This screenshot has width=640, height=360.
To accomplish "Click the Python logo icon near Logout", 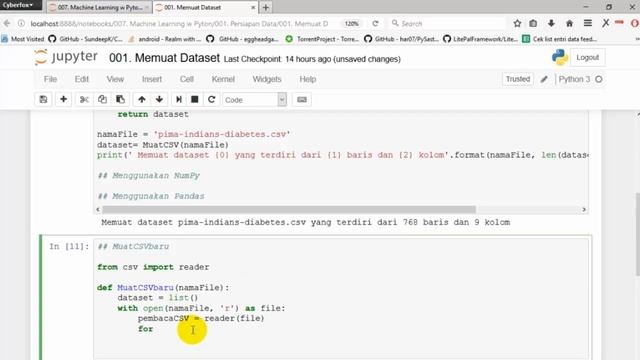I will (x=560, y=58).
